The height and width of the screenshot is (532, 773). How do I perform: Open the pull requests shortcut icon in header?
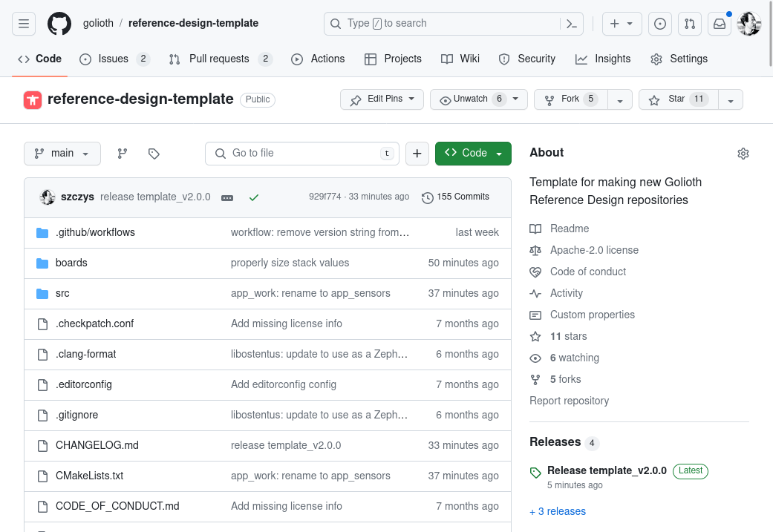click(690, 24)
